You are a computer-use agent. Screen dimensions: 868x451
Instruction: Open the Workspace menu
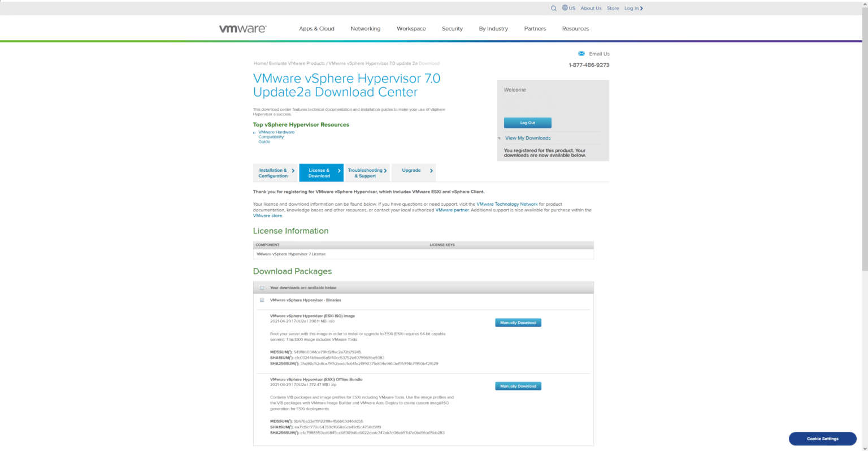pyautogui.click(x=411, y=28)
